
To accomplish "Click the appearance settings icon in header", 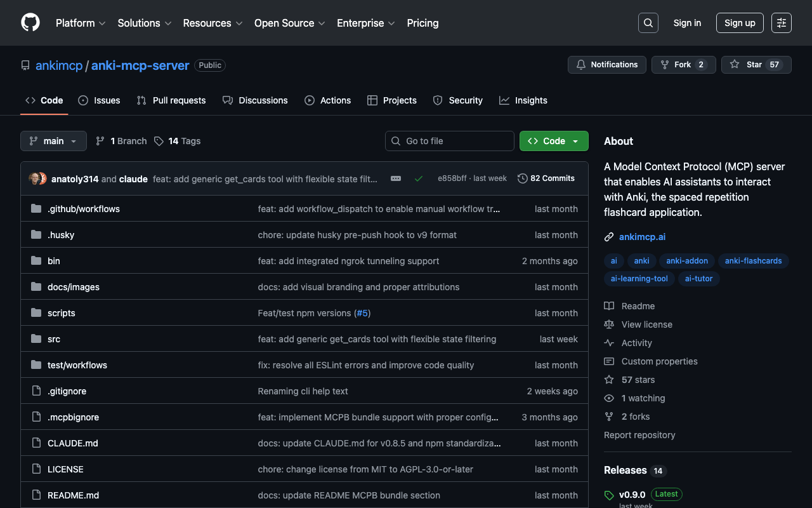I will pos(781,23).
